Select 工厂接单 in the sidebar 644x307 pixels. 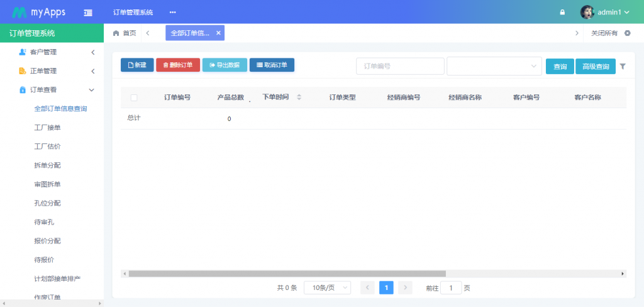click(x=47, y=128)
